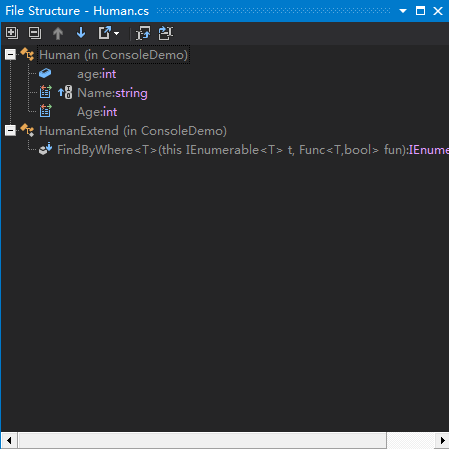Click the Expand All toolbar icon
This screenshot has height=449, width=449.
pos(12,33)
